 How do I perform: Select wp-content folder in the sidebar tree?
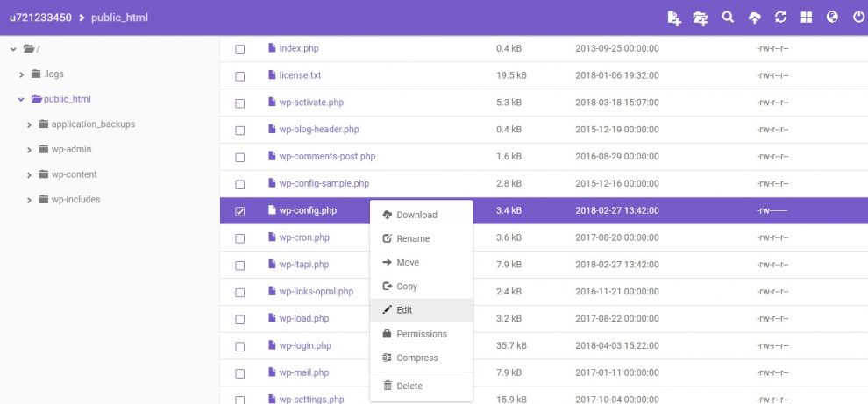74,174
